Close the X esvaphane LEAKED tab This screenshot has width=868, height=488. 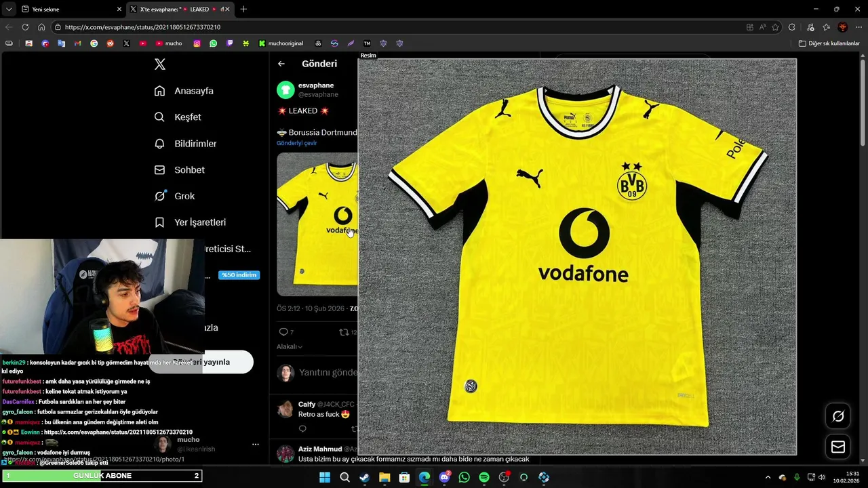228,9
